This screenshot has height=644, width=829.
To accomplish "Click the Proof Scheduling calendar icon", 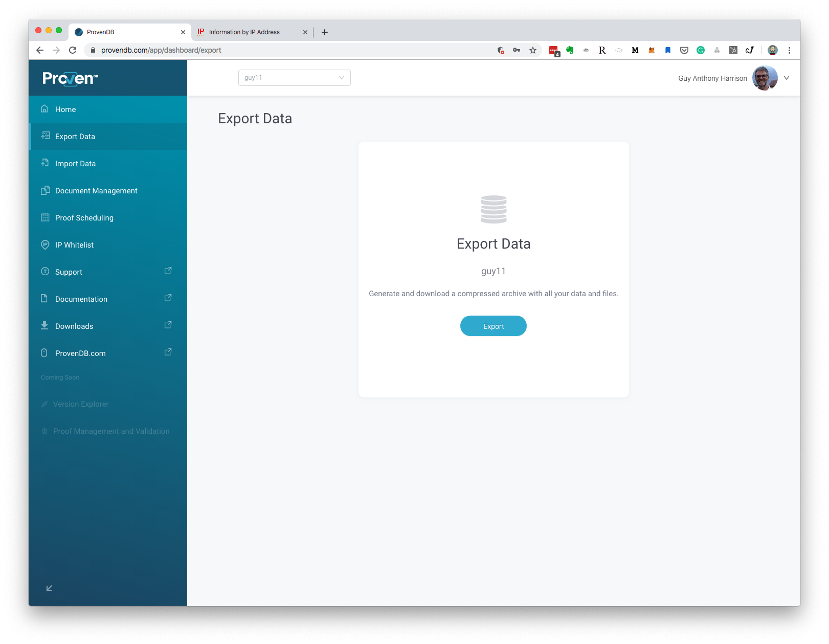I will [x=45, y=217].
